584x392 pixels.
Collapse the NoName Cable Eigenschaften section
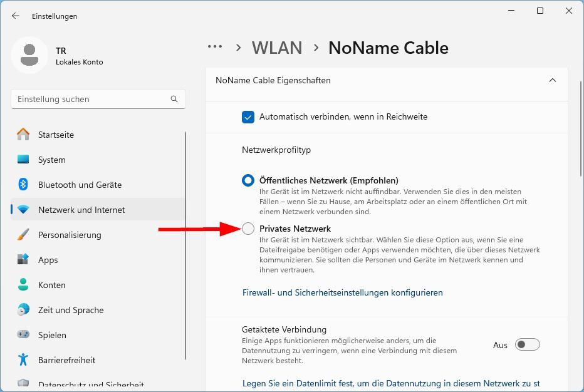[552, 81]
